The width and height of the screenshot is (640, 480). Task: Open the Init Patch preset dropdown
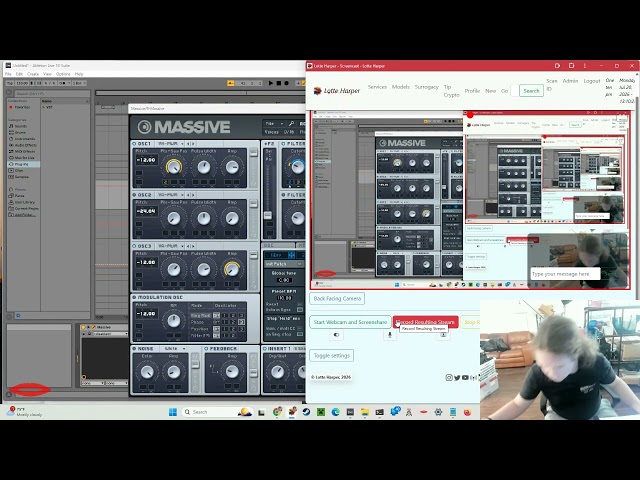coord(283,264)
